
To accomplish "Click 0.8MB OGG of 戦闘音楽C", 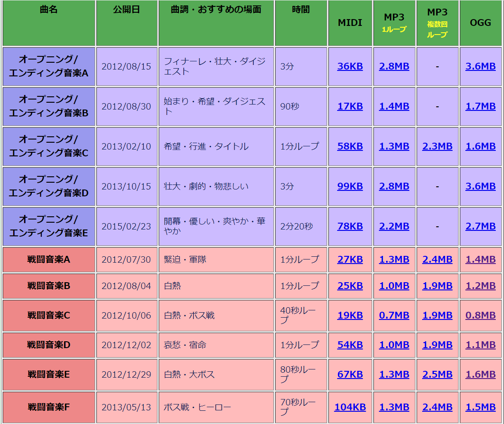I will [x=480, y=315].
